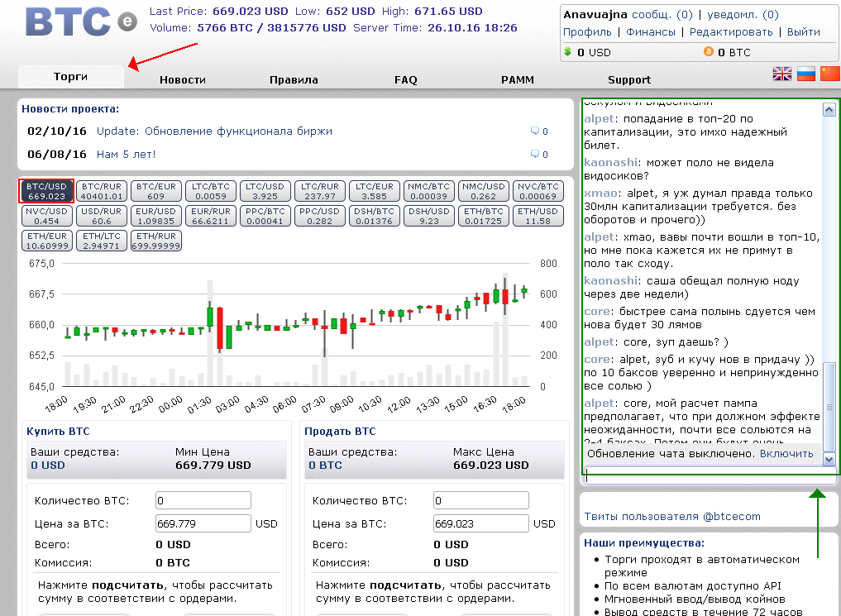Switch to the LTC/USD currency pair
Viewport: 841px width, 616px height.
pos(265,191)
